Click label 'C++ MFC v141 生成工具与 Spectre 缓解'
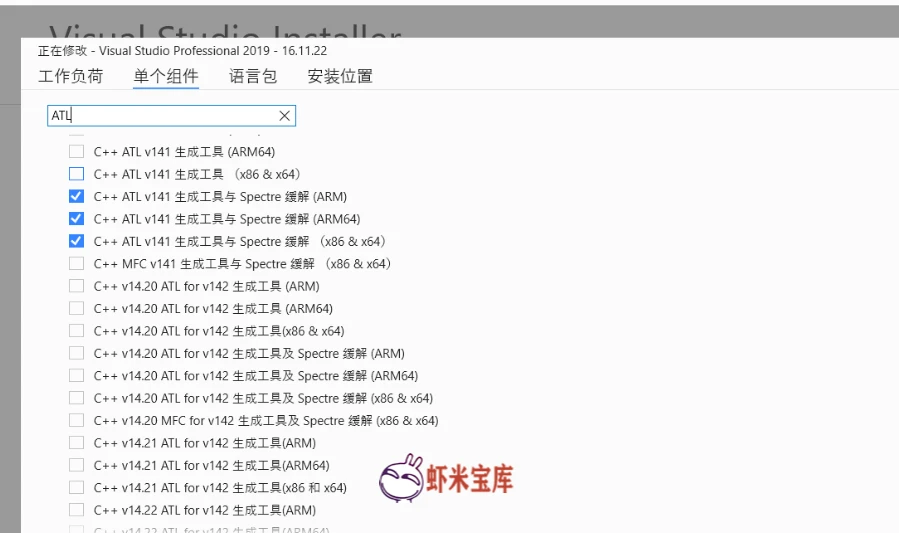Screen dimensions: 899x533 pyautogui.click(x=204, y=264)
